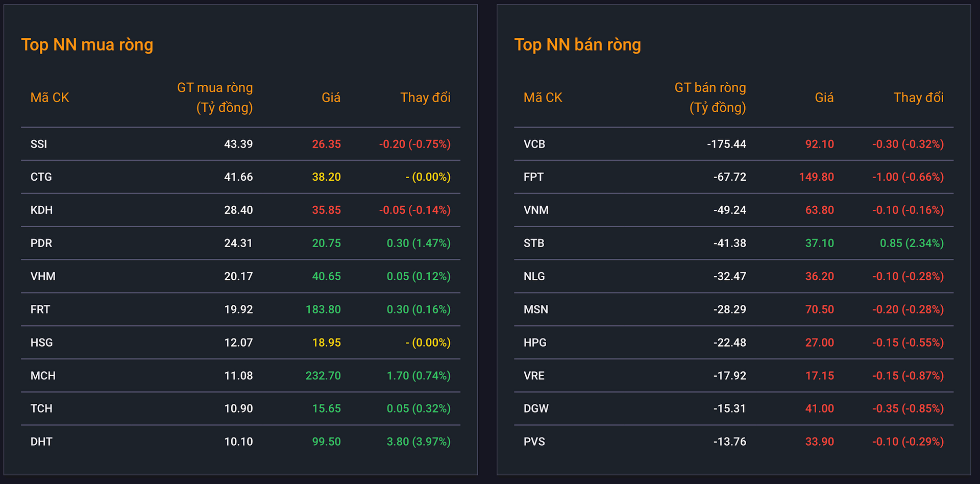Image resolution: width=980 pixels, height=484 pixels.
Task: Select CTG price 38.20
Action: pos(326,177)
